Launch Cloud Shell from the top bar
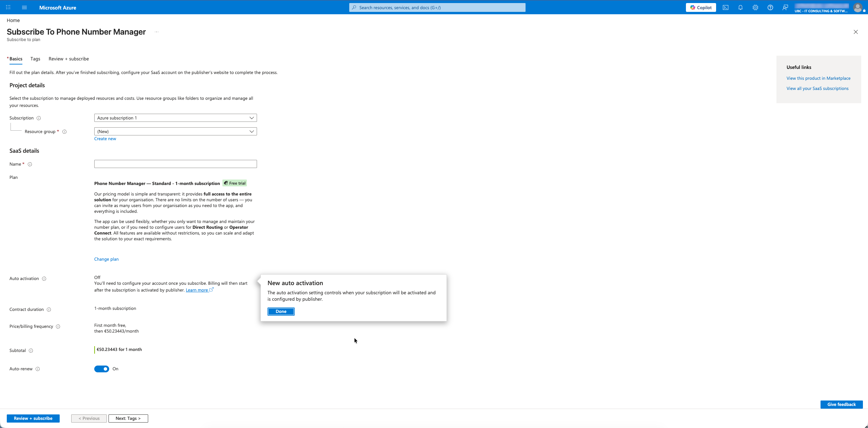The height and width of the screenshot is (428, 868). [x=726, y=7]
